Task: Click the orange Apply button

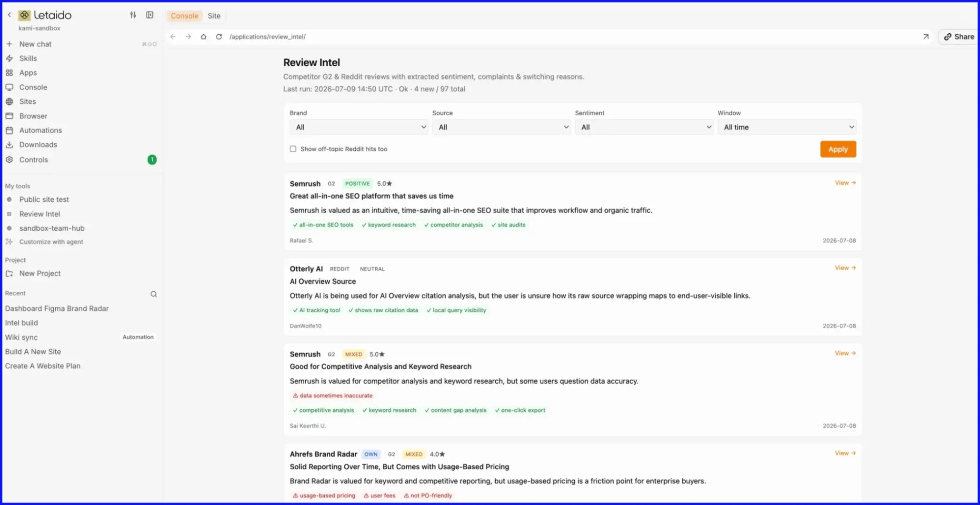Action: pos(838,149)
